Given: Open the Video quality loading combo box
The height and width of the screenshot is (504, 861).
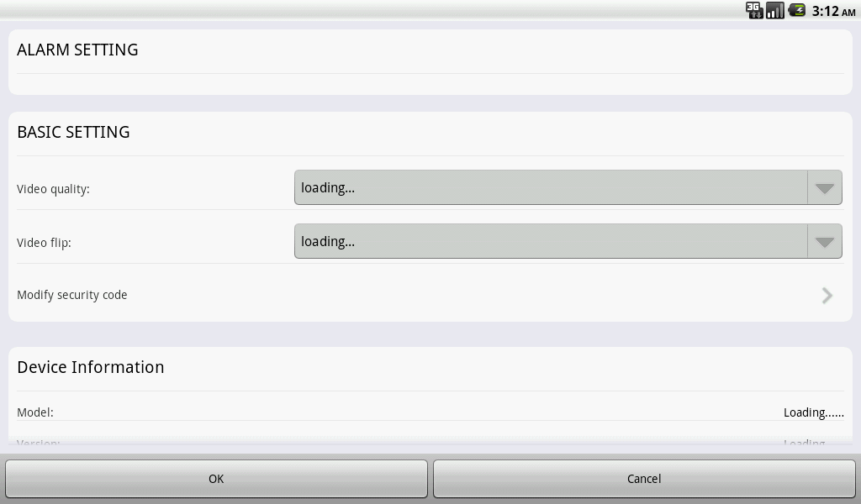Looking at the screenshot, I should 568,187.
